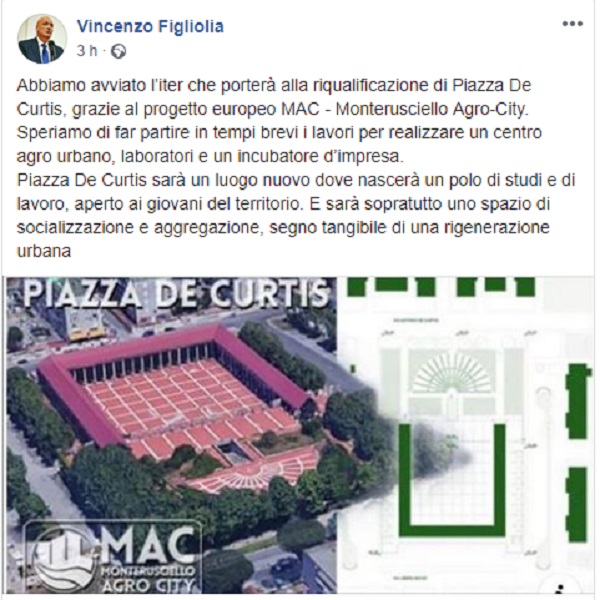Click the final word "urbana" in the post
The image size is (600, 600).
[44, 251]
